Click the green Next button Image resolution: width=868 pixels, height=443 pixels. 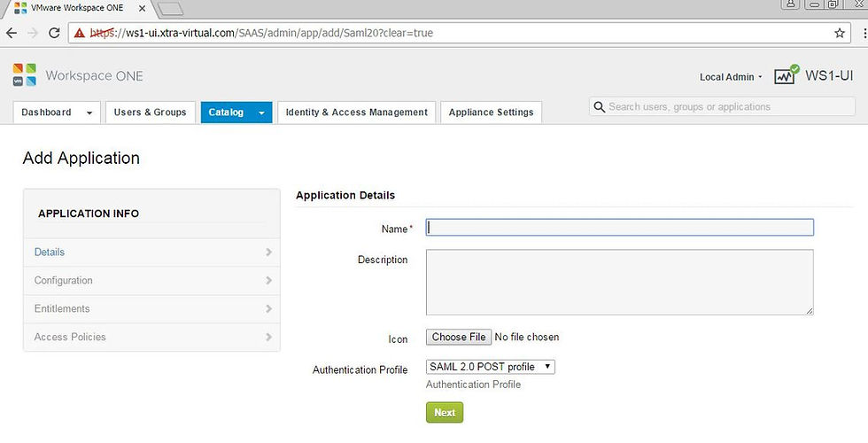tap(445, 413)
